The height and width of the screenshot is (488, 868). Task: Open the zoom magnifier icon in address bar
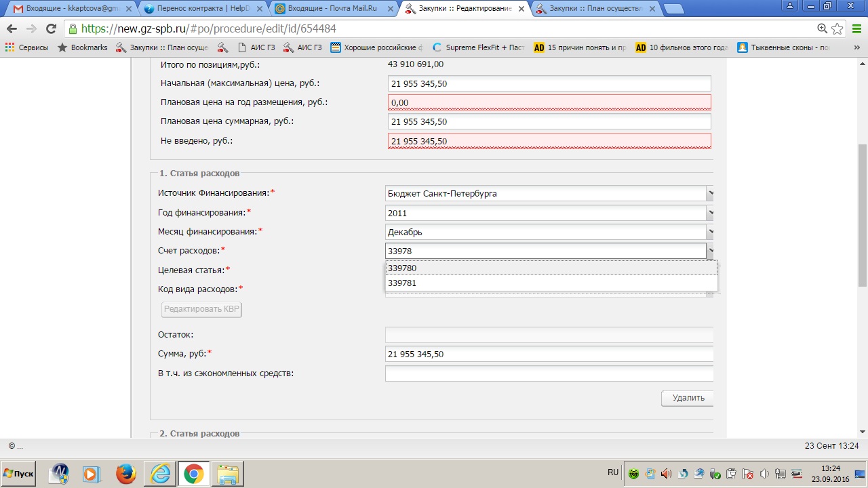823,28
